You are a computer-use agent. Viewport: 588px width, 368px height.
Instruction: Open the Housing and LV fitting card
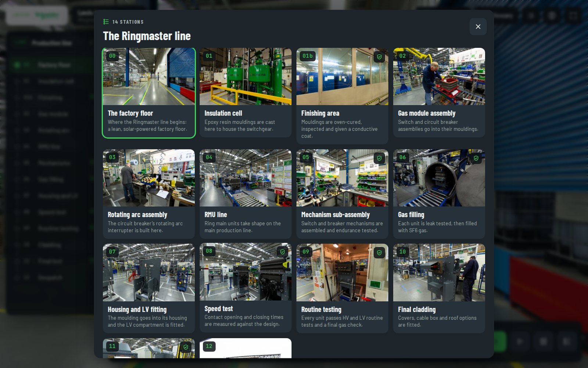(149, 289)
